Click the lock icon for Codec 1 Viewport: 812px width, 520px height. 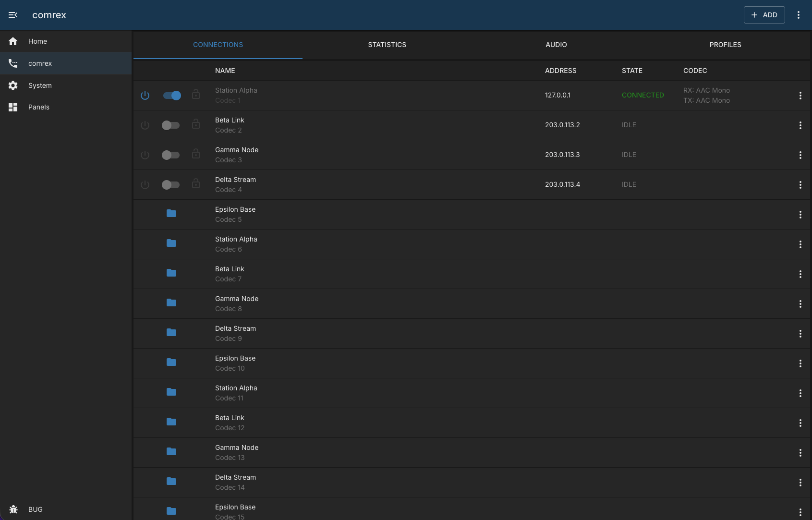tap(196, 94)
